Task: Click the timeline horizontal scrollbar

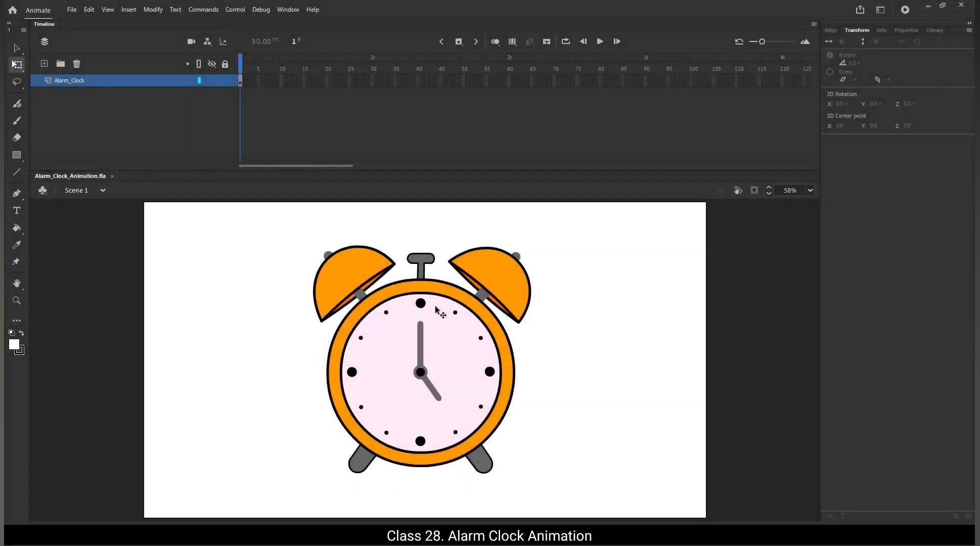Action: tap(296, 166)
